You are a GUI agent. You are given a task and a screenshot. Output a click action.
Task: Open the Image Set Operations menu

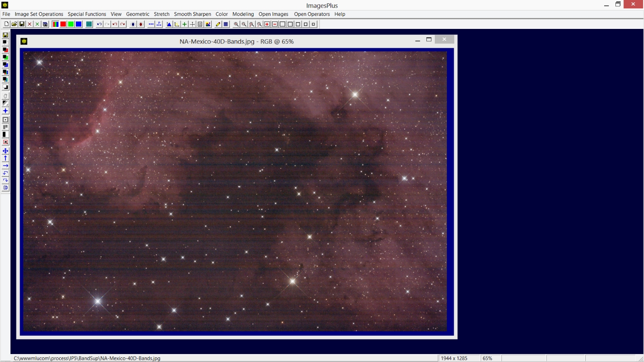[x=39, y=14]
